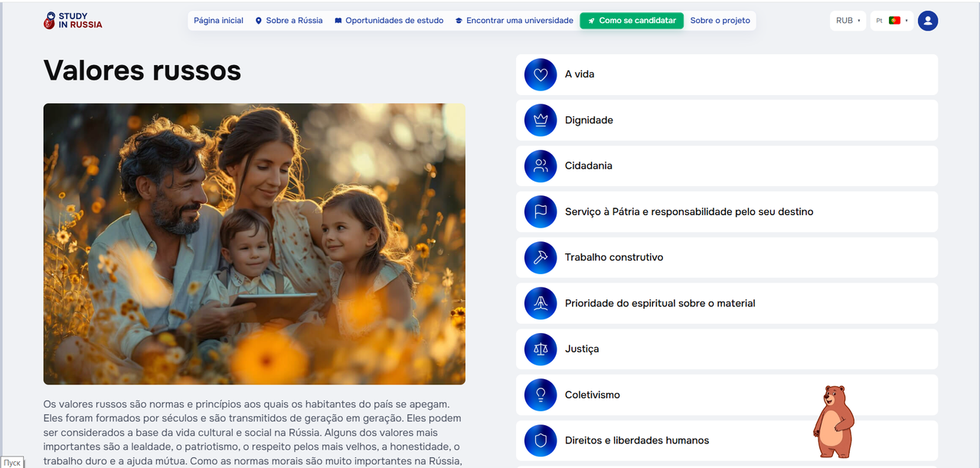Click the map pin icon before Sobre a Rússia

pyautogui.click(x=259, y=21)
